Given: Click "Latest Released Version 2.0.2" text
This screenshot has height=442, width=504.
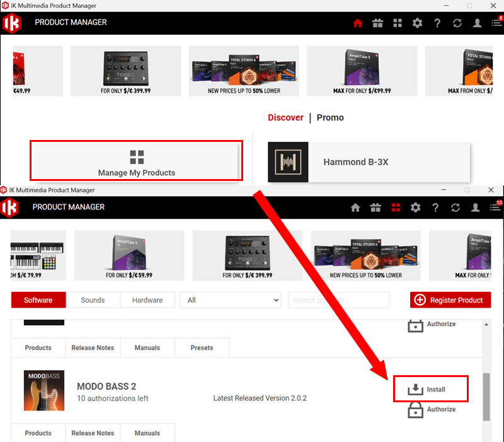Looking at the screenshot, I should [260, 398].
